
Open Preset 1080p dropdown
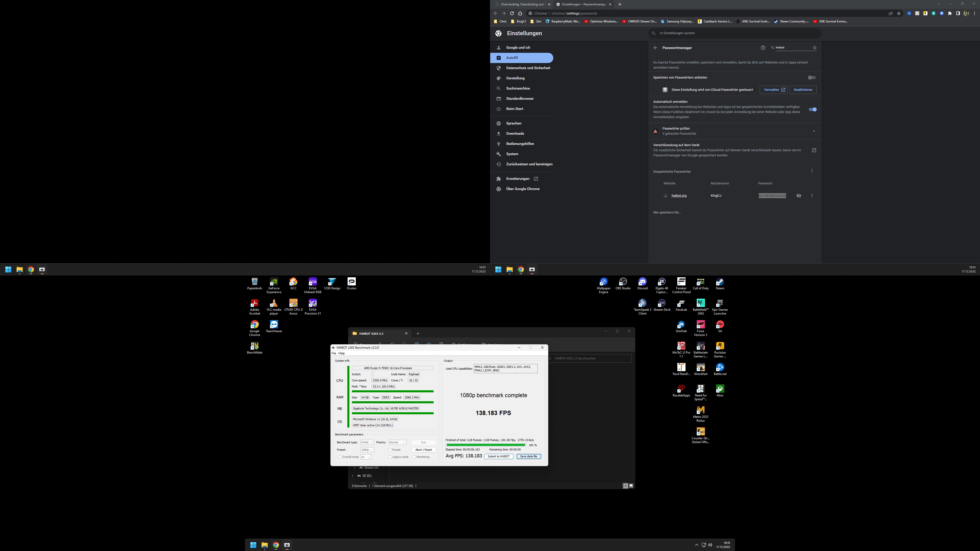click(367, 450)
